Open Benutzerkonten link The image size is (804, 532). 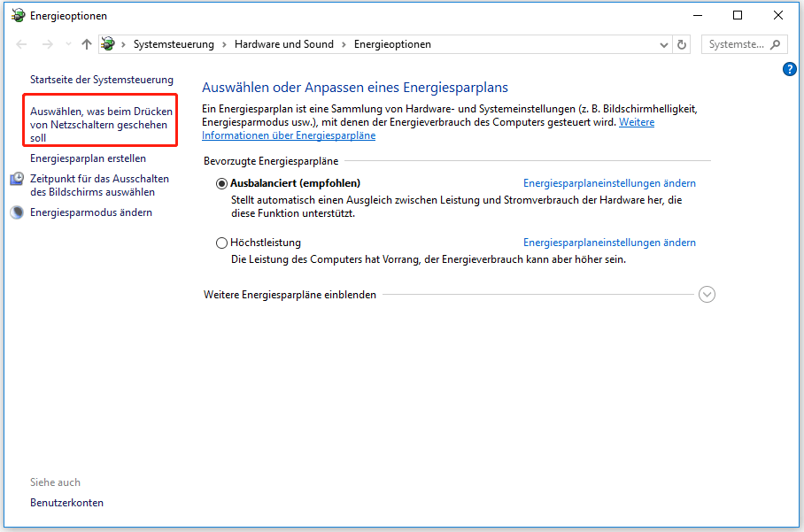point(66,503)
